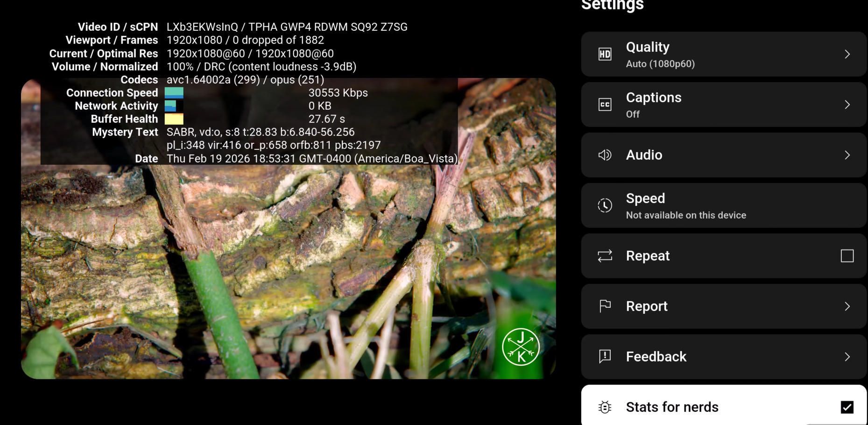Click the content loudness -3.9dB value

(x=292, y=67)
